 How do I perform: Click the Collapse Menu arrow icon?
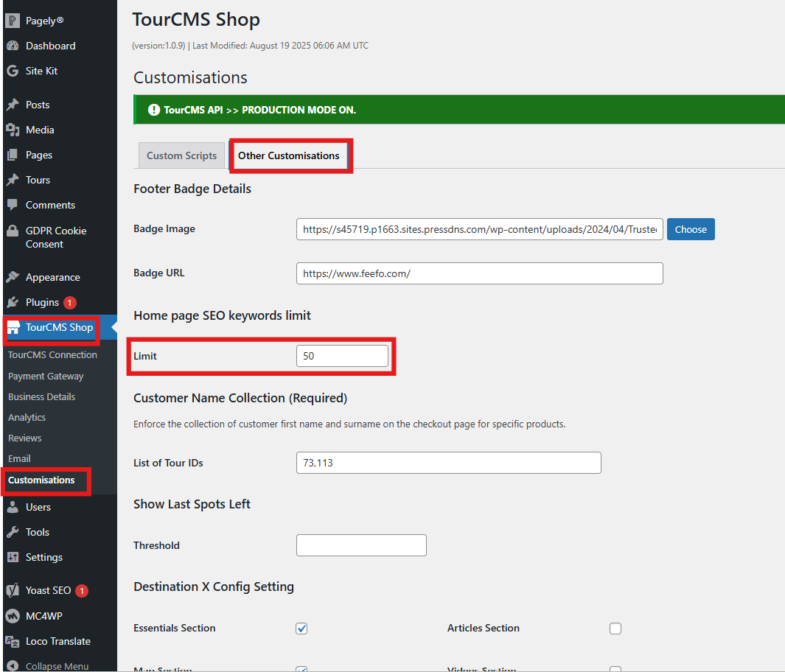(13, 666)
